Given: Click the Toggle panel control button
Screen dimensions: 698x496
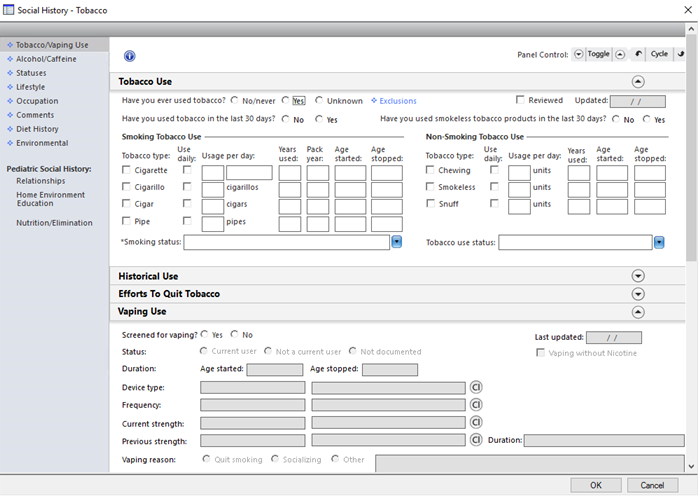Looking at the screenshot, I should (x=598, y=54).
